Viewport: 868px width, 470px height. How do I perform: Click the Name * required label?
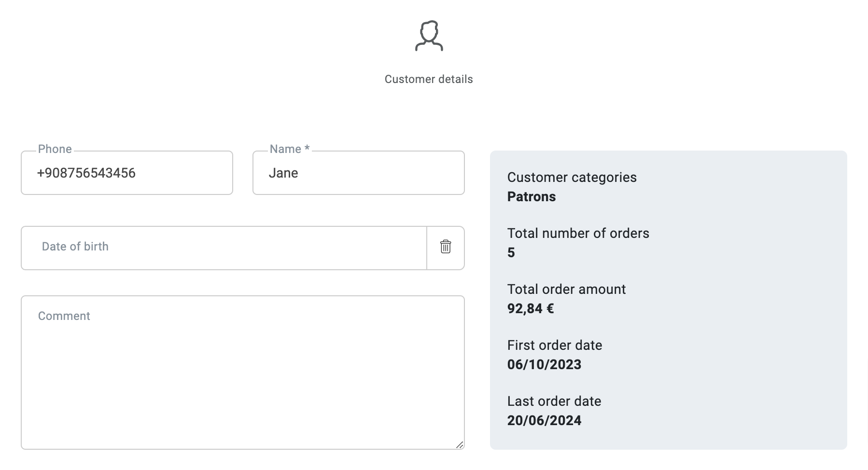click(289, 149)
